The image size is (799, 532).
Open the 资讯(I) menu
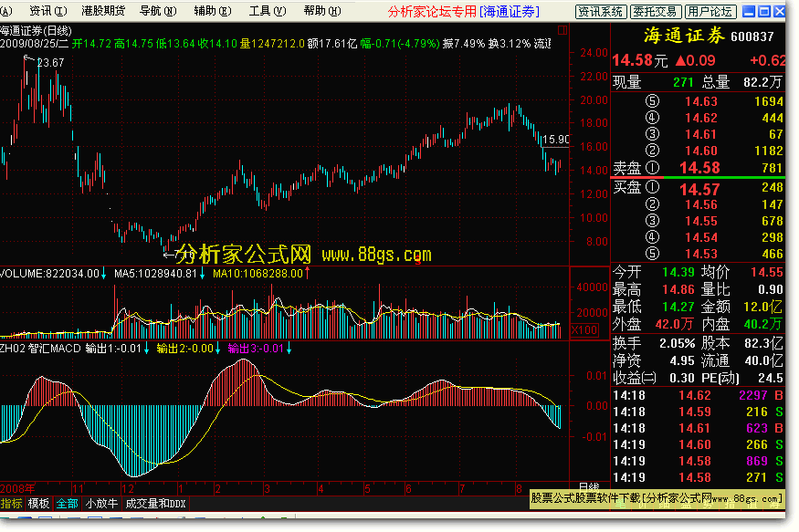point(47,11)
